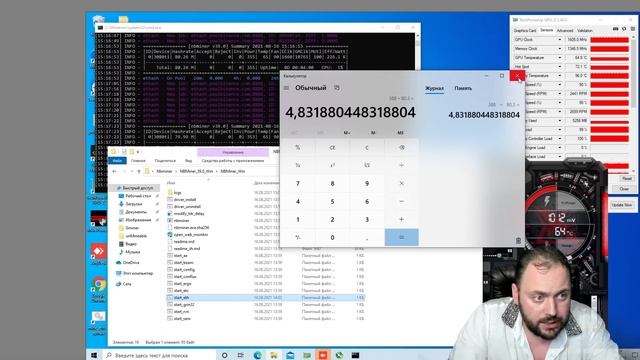Switch to Память tab in Calculator
This screenshot has height=360, width=640.
point(463,88)
